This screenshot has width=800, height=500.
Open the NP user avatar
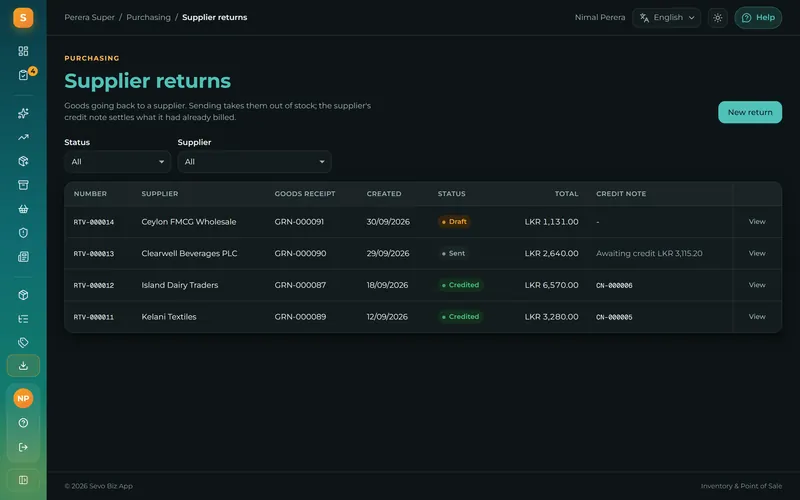pyautogui.click(x=23, y=398)
